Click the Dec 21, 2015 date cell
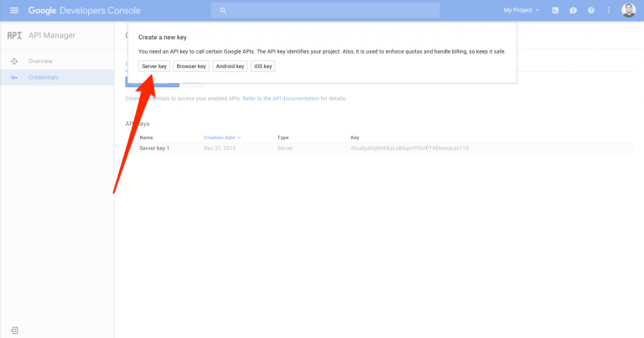Viewport: 644px width, 338px height. [220, 148]
